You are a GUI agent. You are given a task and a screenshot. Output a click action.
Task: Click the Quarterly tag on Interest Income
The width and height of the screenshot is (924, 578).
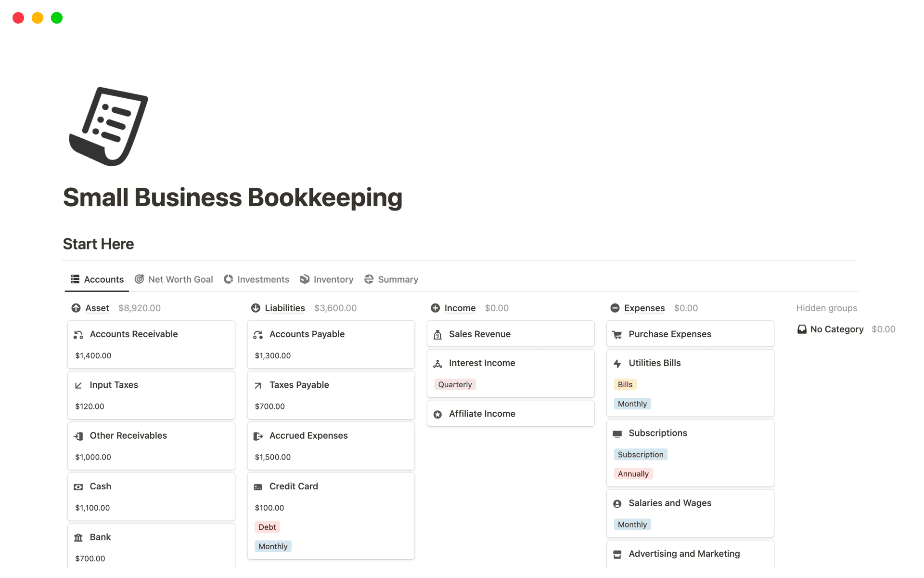click(x=455, y=384)
